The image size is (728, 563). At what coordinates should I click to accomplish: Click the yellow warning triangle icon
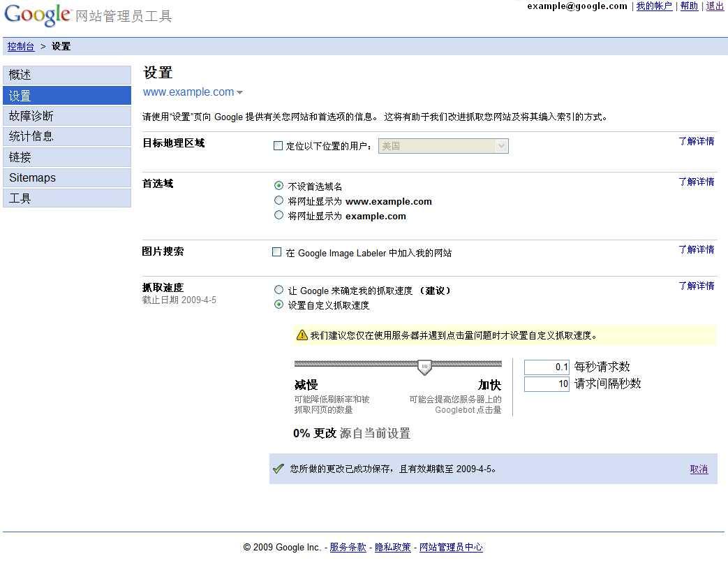click(x=302, y=335)
